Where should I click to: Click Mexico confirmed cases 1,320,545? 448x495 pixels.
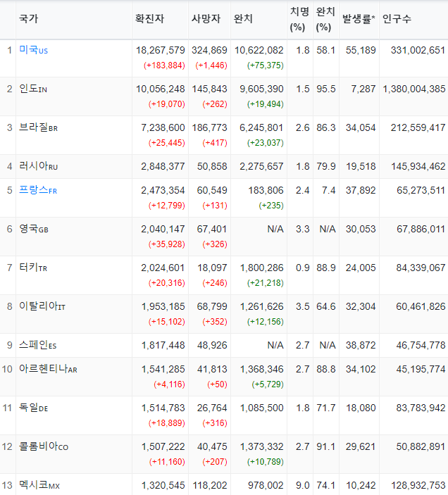(163, 485)
